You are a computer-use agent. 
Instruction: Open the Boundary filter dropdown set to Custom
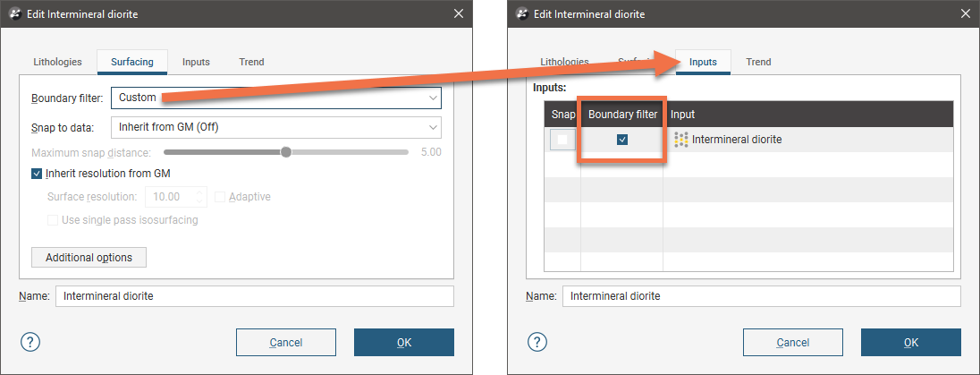click(x=276, y=98)
